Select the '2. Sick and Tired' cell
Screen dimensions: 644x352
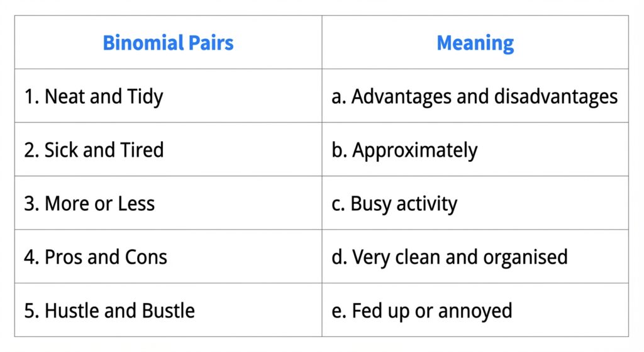pos(94,150)
